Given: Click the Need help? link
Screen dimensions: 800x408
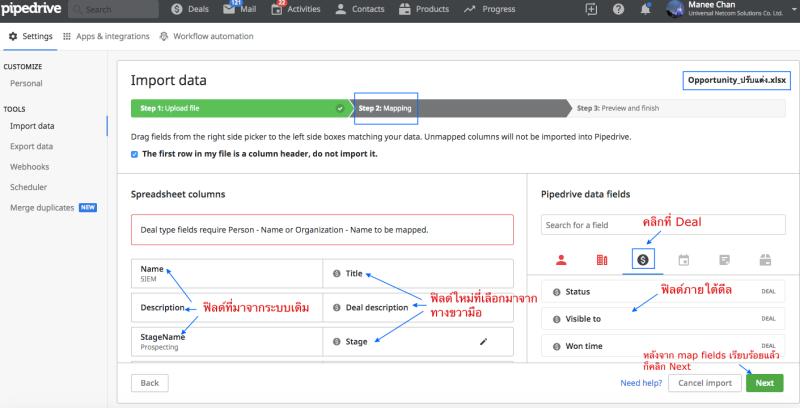Looking at the screenshot, I should pyautogui.click(x=640, y=383).
